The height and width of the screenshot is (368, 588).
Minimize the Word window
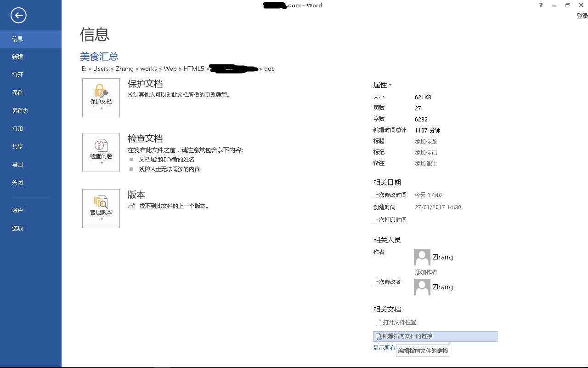(x=554, y=6)
